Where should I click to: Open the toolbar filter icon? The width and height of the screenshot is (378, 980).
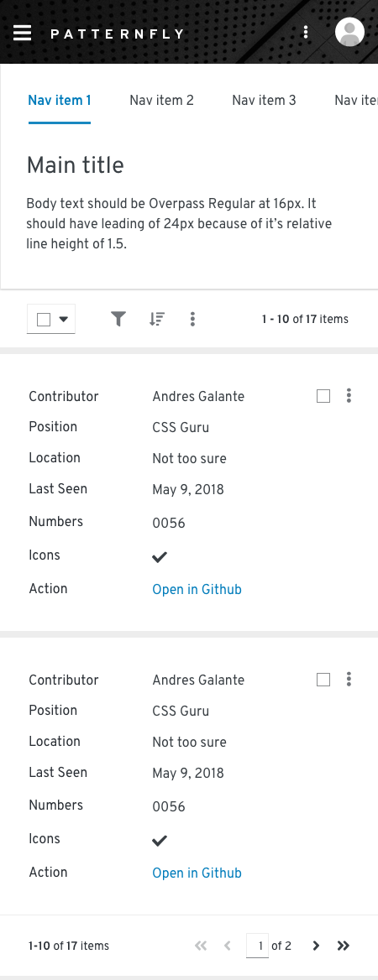tap(118, 320)
